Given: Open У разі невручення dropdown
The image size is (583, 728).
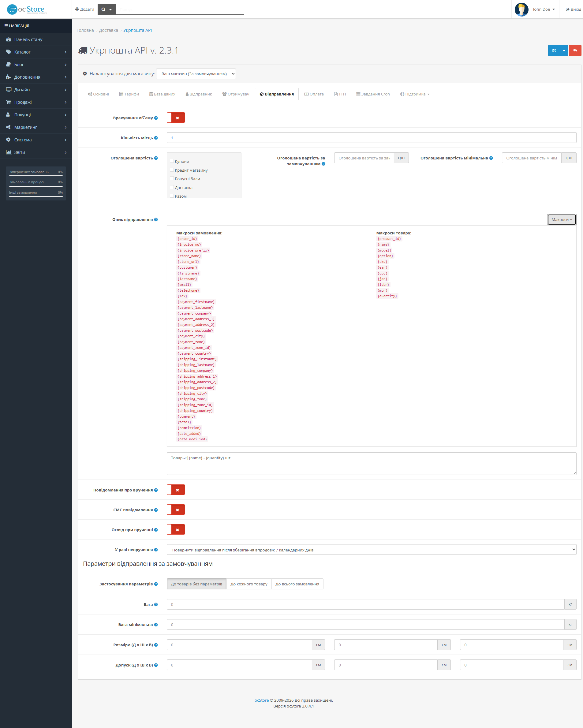Looking at the screenshot, I should (371, 550).
